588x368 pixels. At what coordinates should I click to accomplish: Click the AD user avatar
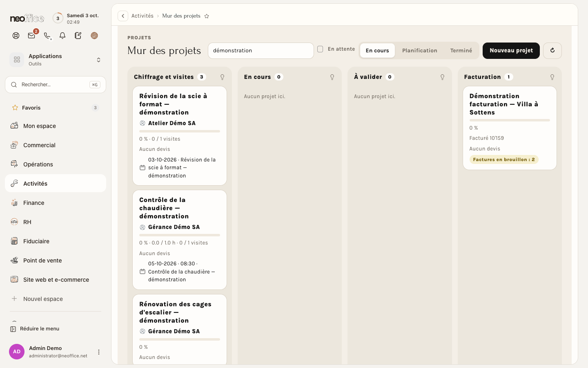point(17,352)
